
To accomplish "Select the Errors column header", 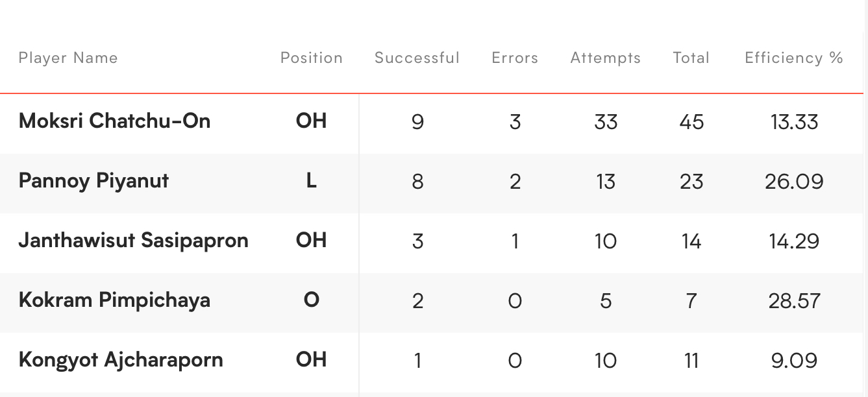I will (515, 58).
